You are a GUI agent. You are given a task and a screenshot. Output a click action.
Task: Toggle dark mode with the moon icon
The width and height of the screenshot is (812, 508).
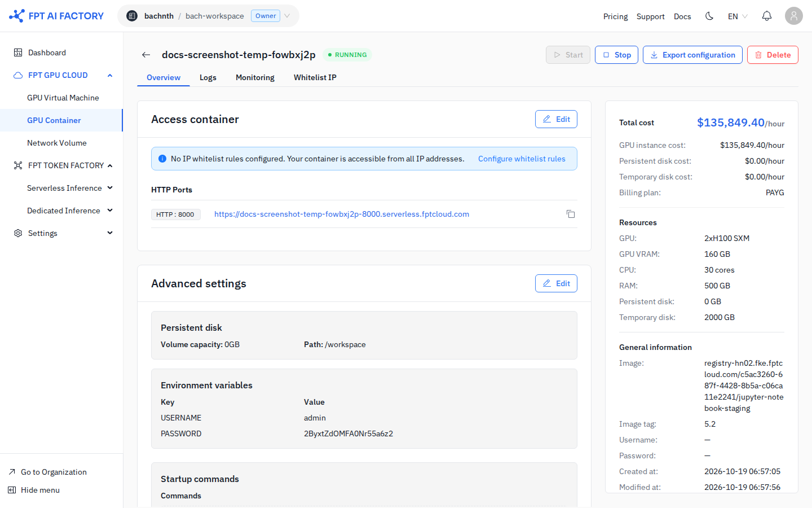(x=709, y=16)
